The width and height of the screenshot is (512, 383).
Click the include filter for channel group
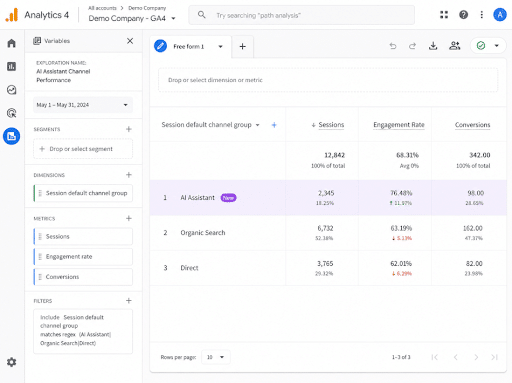click(83, 331)
